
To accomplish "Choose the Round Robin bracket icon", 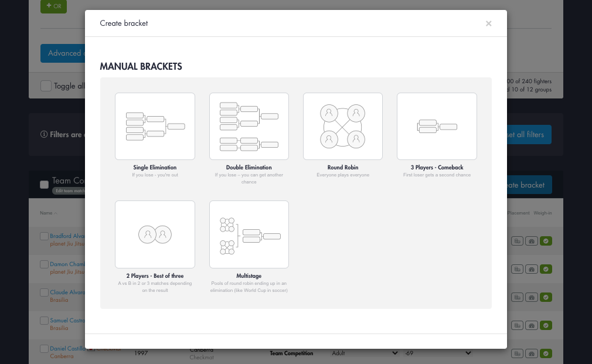I will (342, 126).
